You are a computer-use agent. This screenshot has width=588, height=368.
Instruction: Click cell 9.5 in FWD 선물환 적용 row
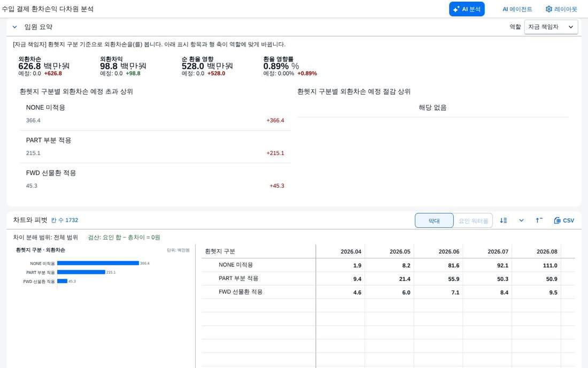click(553, 293)
